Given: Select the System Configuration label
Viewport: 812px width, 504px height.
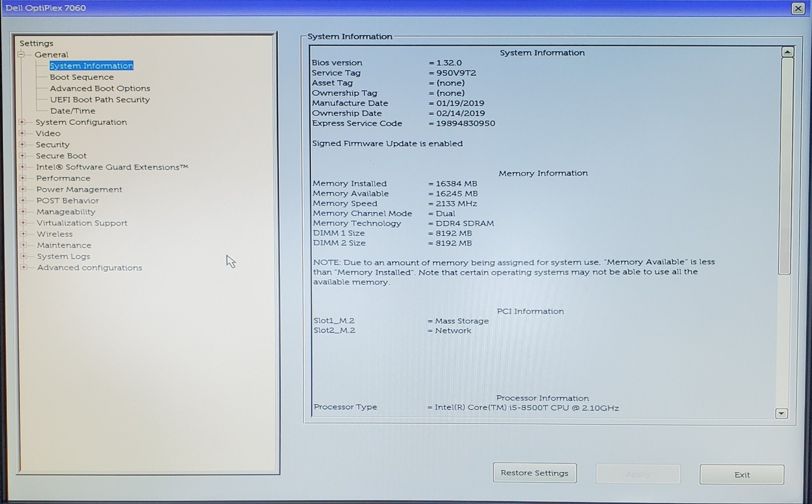Looking at the screenshot, I should pyautogui.click(x=81, y=122).
